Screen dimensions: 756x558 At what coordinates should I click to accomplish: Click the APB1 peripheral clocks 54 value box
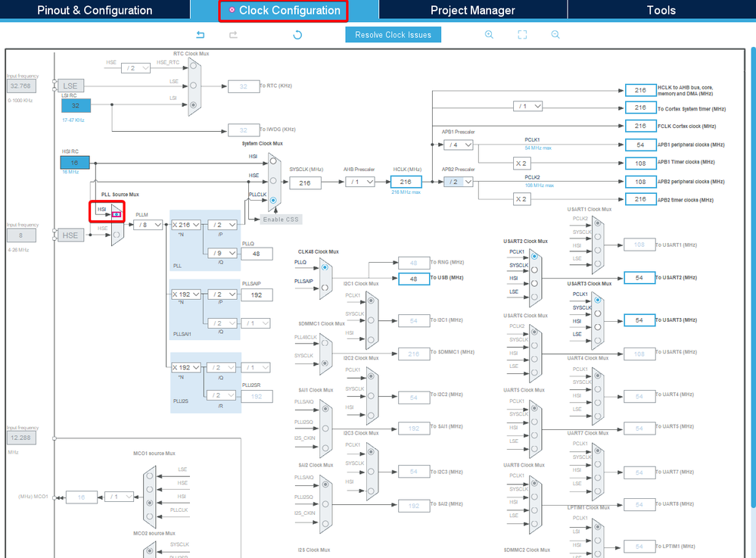[640, 145]
